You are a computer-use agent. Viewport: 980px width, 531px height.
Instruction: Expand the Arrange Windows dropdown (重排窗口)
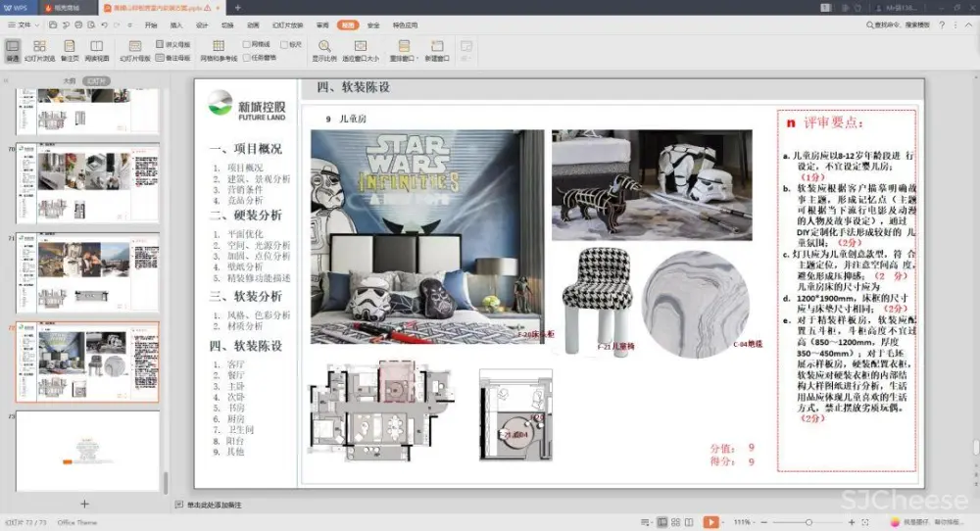tap(403, 50)
